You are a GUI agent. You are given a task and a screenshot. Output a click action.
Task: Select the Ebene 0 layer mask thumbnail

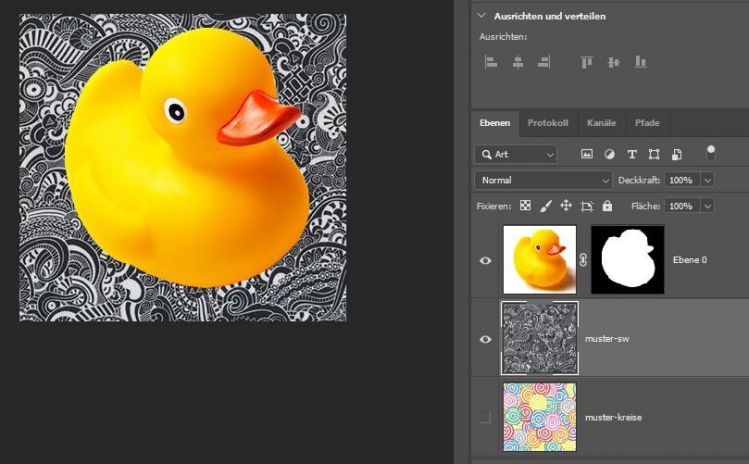(628, 259)
